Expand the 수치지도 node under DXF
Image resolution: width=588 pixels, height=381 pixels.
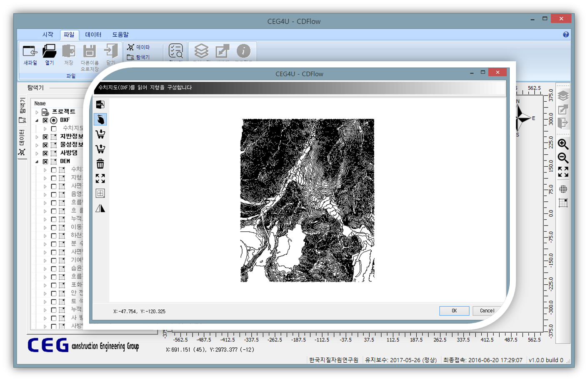click(x=45, y=128)
